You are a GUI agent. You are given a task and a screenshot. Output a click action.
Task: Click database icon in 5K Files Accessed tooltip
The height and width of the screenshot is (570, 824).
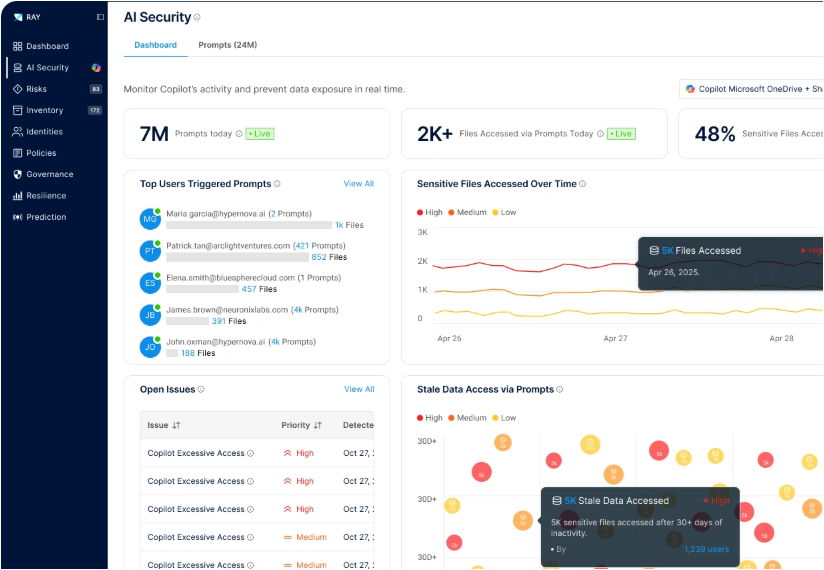click(x=654, y=251)
